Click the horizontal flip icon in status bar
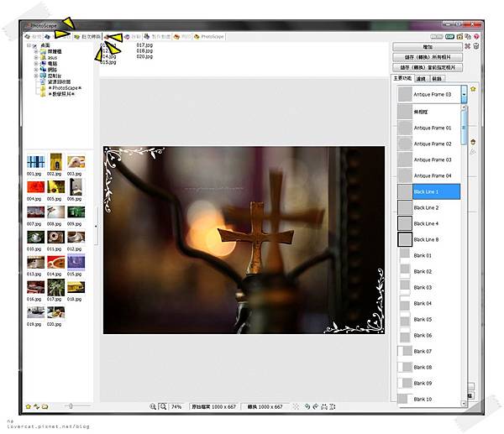 coord(324,406)
